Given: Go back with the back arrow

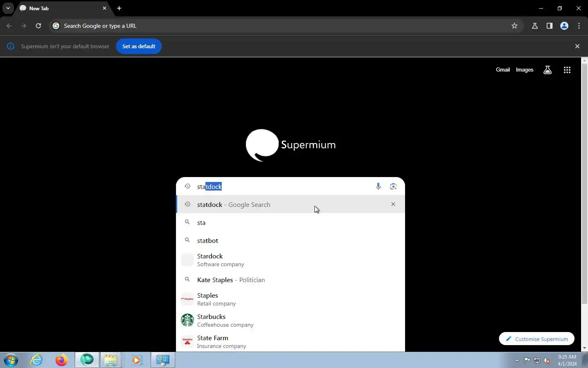Looking at the screenshot, I should coord(9,26).
